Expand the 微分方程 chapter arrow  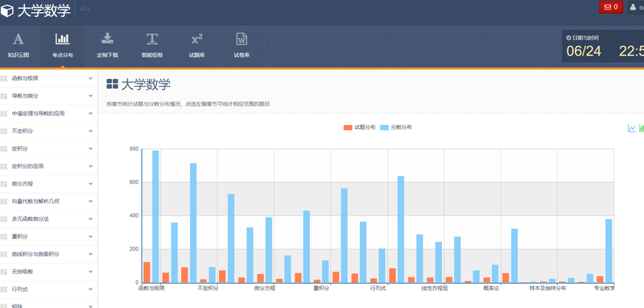[x=90, y=184]
